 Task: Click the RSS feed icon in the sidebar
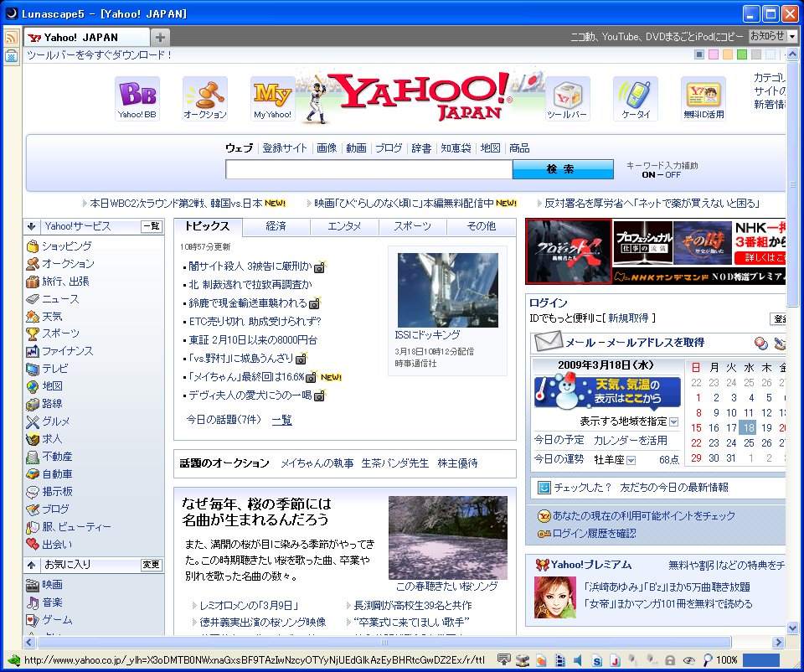click(11, 38)
